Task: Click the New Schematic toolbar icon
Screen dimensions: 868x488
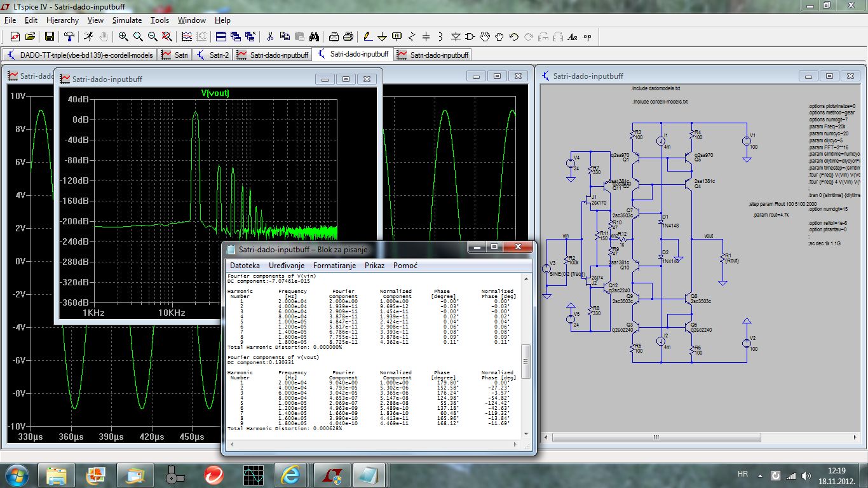Action: [x=15, y=36]
